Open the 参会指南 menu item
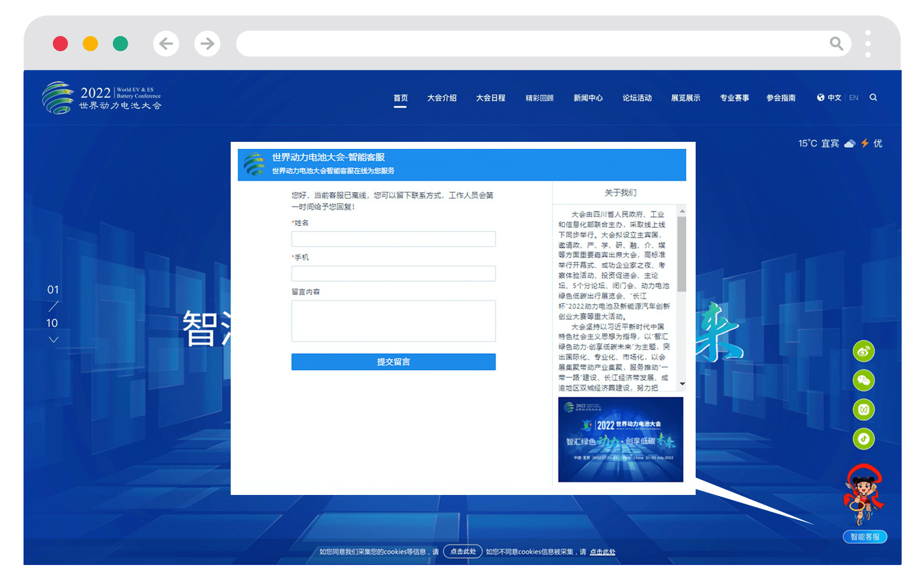The image size is (924, 585). pyautogui.click(x=781, y=98)
